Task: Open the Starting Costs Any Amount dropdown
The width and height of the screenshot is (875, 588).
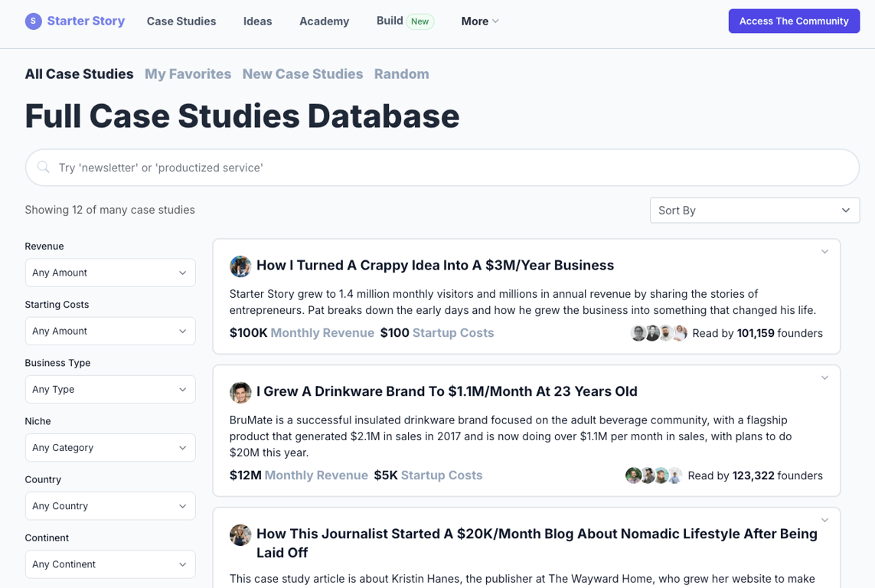Action: click(110, 331)
